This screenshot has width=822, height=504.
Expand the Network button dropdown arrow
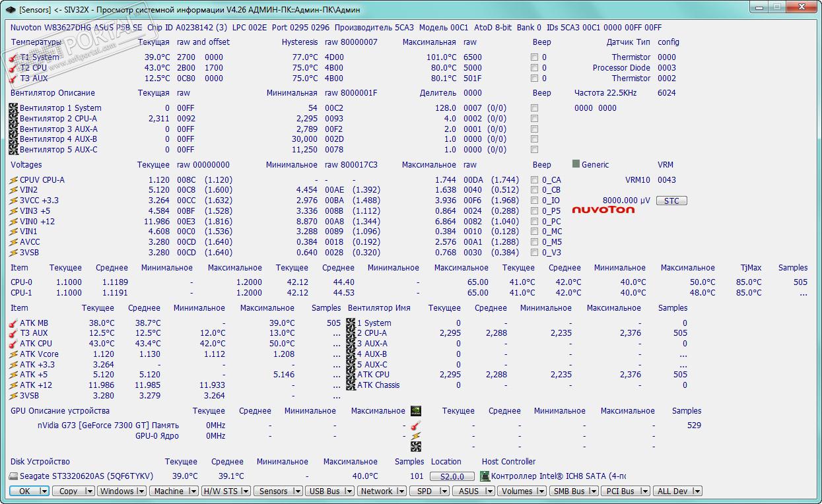point(401,491)
